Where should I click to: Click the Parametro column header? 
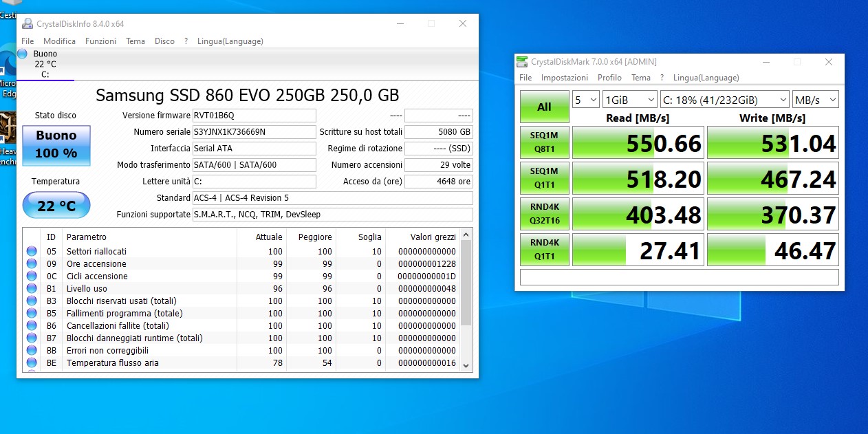point(149,237)
